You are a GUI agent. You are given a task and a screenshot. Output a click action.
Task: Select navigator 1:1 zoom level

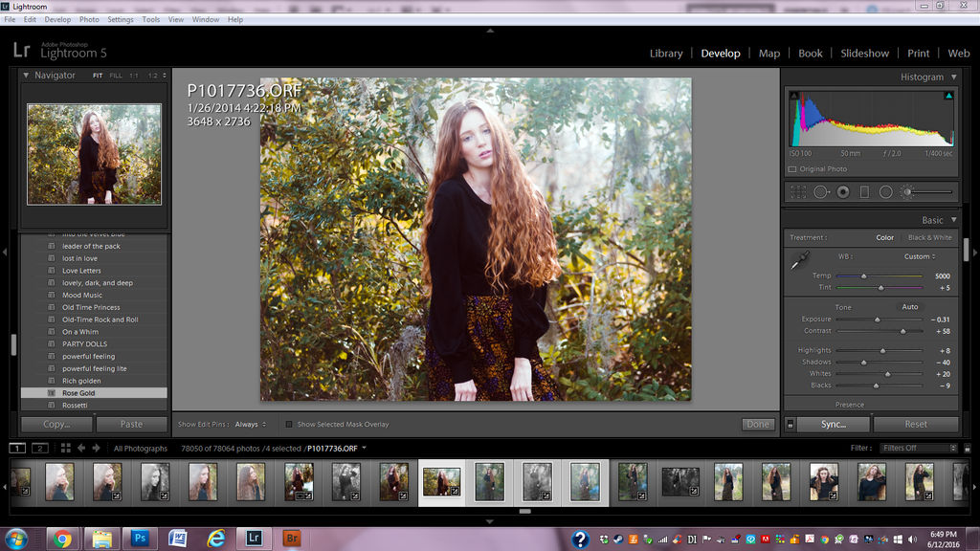pyautogui.click(x=134, y=76)
